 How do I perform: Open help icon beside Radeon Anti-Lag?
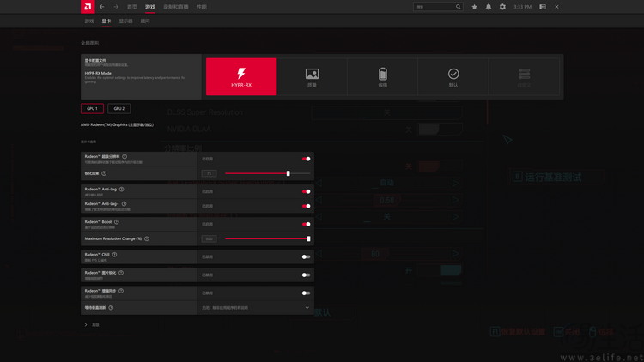coord(122,190)
